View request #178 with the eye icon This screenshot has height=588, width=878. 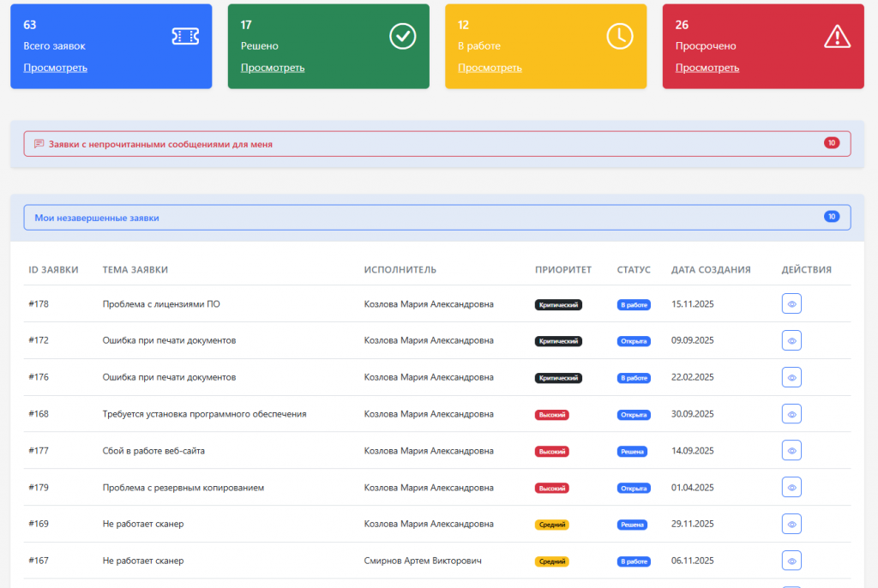coord(791,304)
